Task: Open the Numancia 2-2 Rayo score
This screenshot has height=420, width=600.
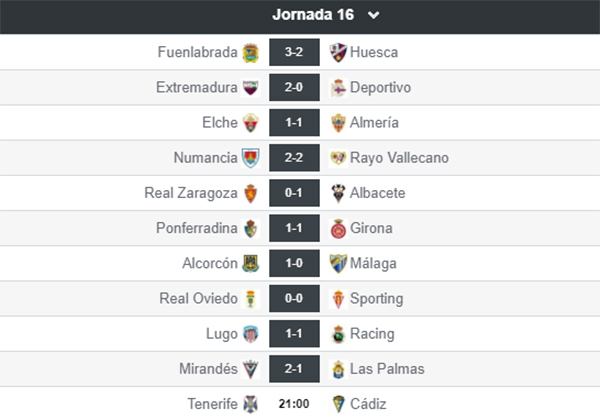Action: click(x=294, y=158)
